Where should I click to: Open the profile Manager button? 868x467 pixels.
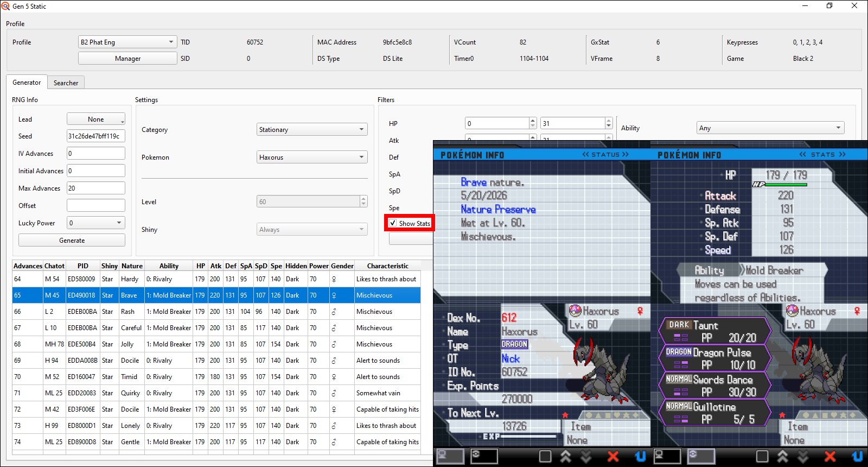point(127,58)
